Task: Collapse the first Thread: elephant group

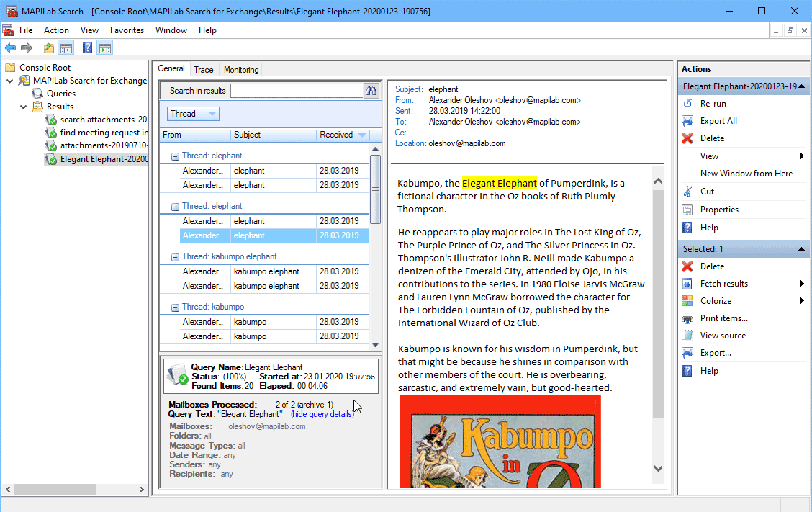Action: [x=175, y=156]
